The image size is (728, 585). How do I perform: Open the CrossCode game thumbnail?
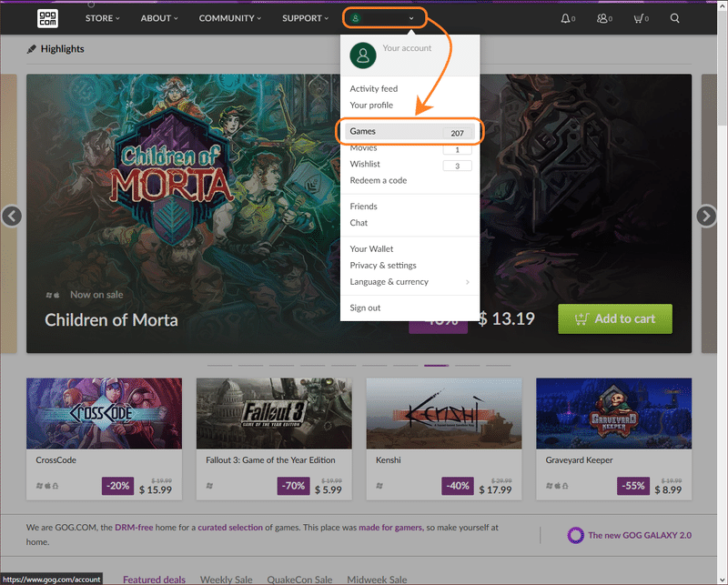104,413
